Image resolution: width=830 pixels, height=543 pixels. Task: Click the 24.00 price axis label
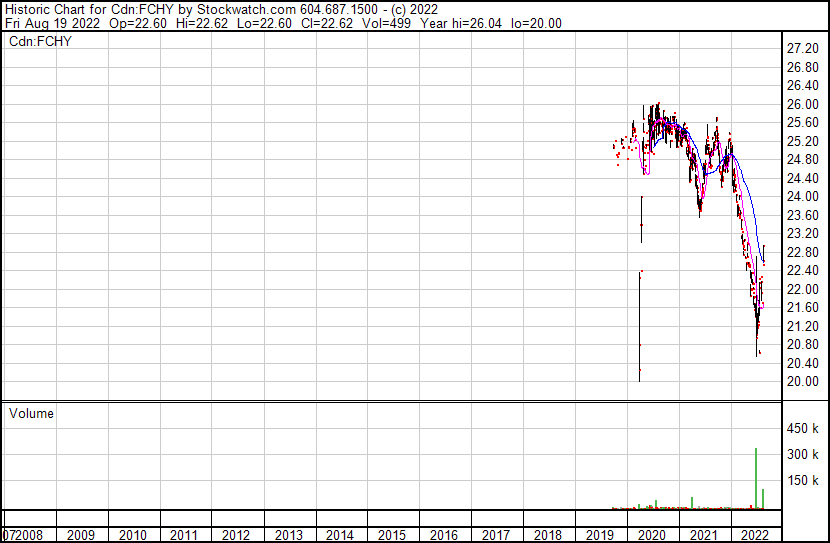coord(803,197)
